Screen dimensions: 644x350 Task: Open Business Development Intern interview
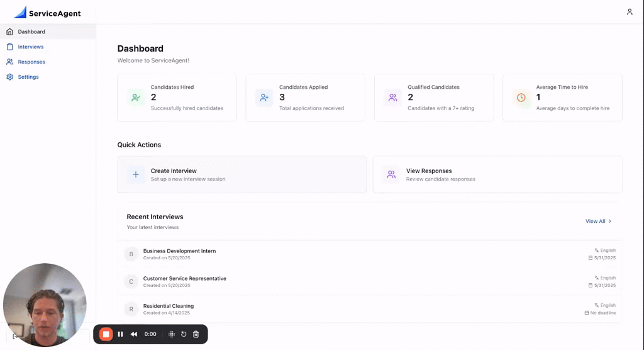pyautogui.click(x=370, y=254)
